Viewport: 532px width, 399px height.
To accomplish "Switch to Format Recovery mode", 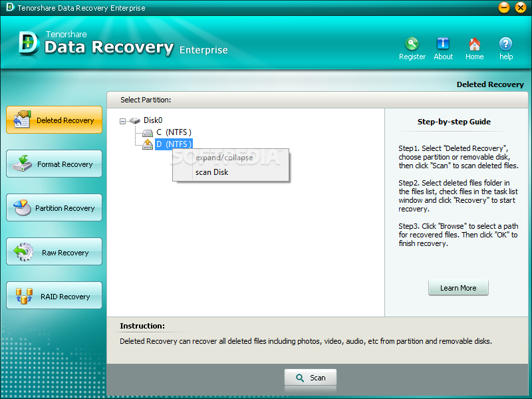I will (x=54, y=164).
